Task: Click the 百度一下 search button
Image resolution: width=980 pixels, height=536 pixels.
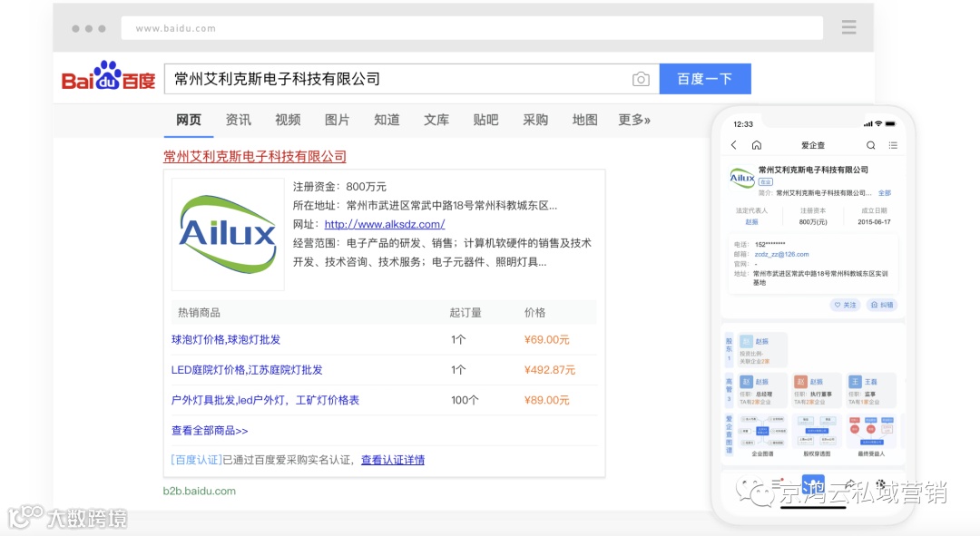Action: [705, 79]
